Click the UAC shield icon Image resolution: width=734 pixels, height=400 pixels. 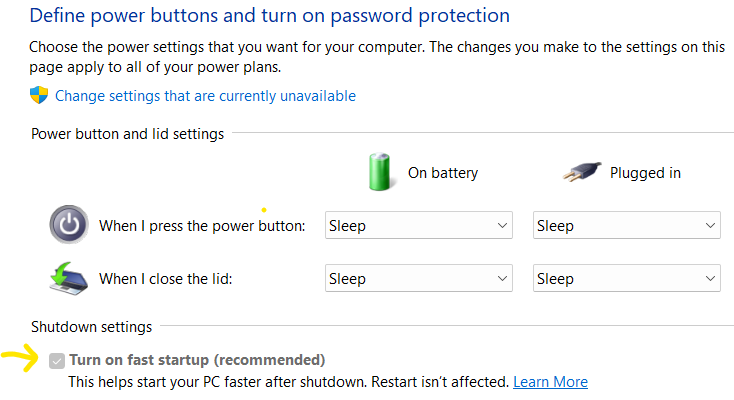click(x=39, y=96)
